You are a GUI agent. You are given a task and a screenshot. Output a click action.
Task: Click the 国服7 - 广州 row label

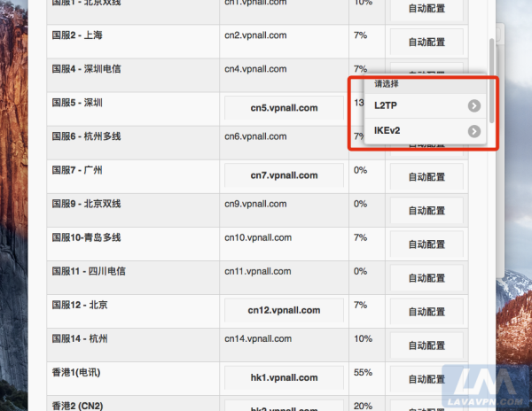point(77,170)
